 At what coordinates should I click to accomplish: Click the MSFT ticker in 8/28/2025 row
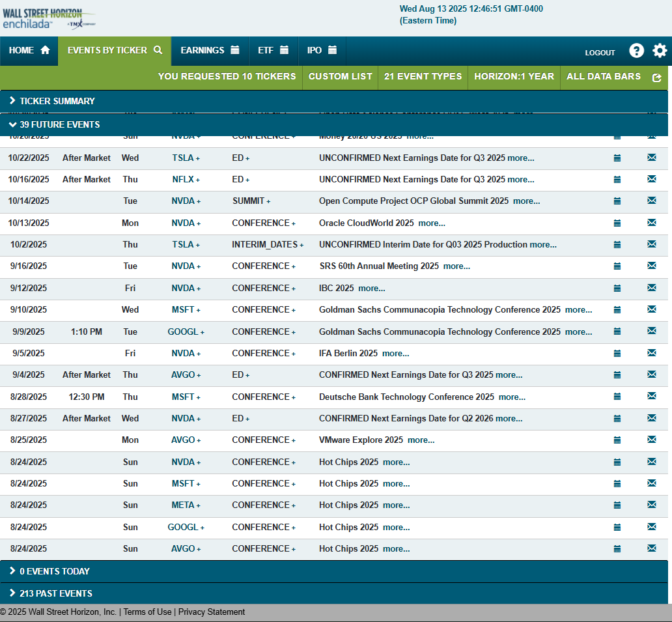click(x=183, y=397)
